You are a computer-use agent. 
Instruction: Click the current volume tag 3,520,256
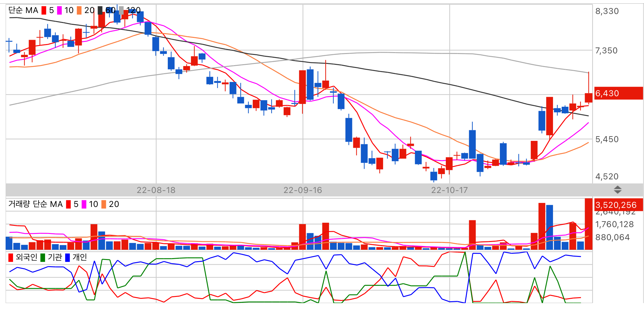(618, 205)
